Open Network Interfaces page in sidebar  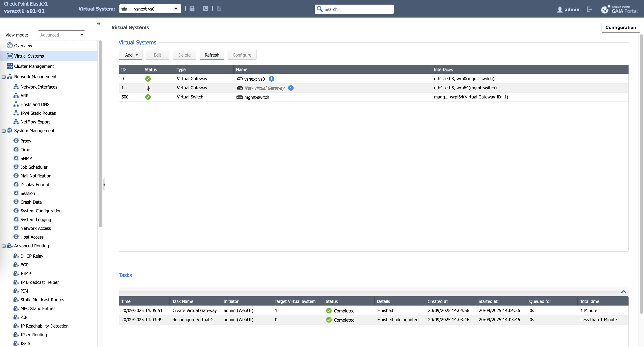[x=39, y=87]
